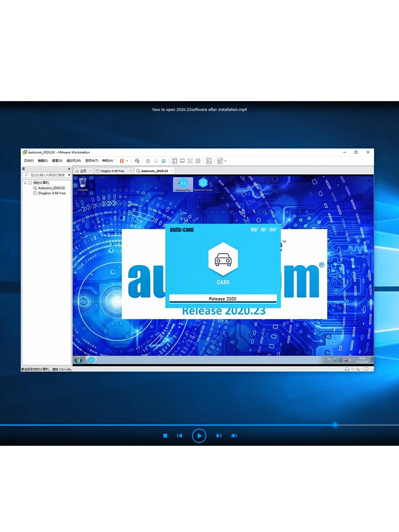The width and height of the screenshot is (399, 532).
Task: Select the Autocom_2020.23 tab
Action: pyautogui.click(x=154, y=171)
